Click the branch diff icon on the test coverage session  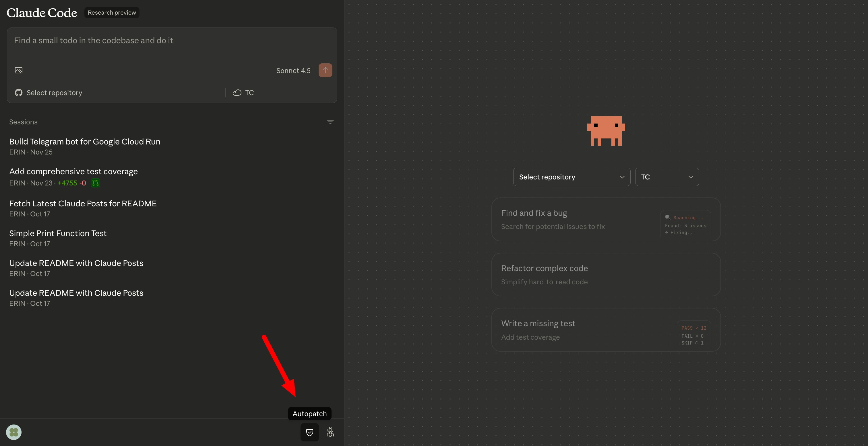click(95, 183)
